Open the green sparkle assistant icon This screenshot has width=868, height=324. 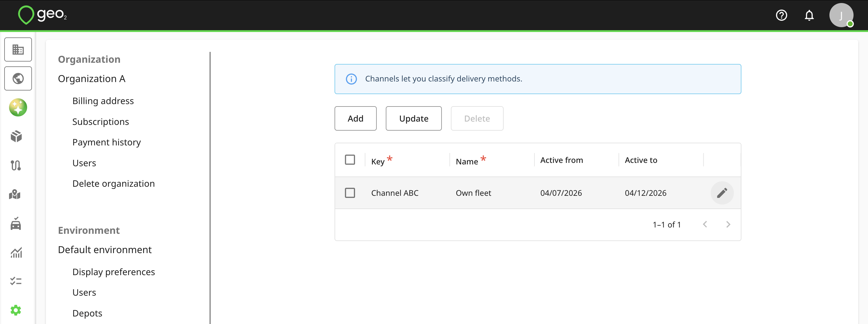click(x=18, y=108)
